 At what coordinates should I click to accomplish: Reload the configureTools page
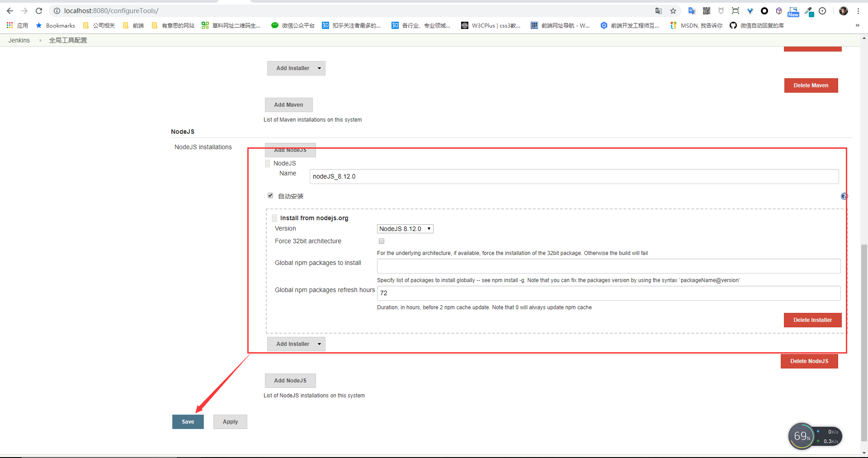coord(39,11)
